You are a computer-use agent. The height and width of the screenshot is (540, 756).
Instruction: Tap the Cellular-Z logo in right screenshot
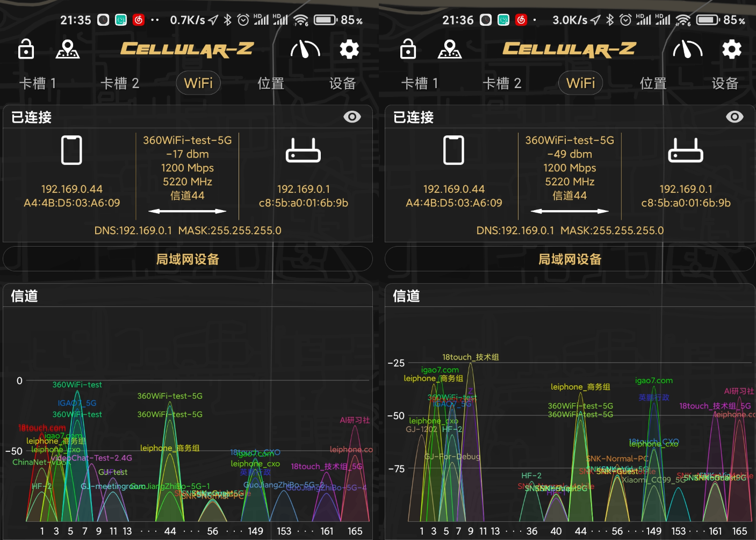point(570,49)
